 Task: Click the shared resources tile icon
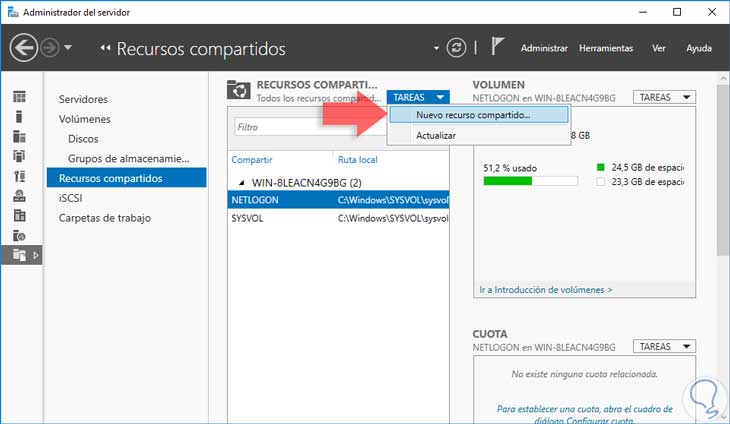[x=238, y=89]
